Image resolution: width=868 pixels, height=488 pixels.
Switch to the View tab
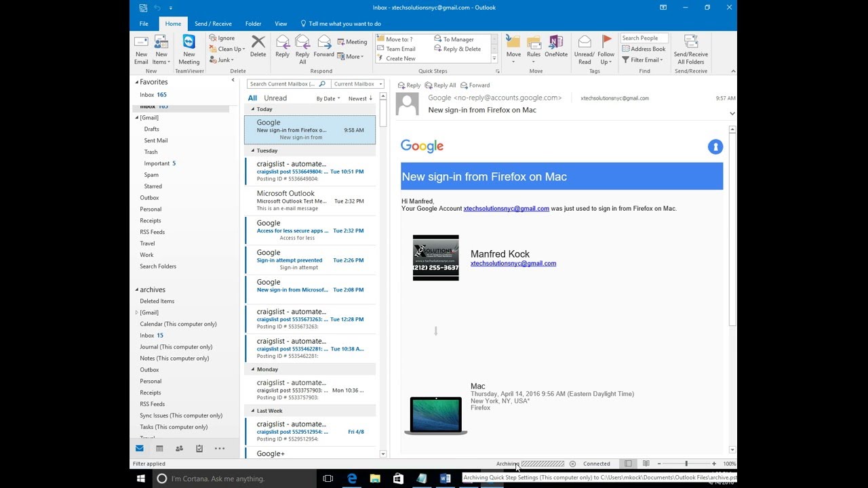pos(281,24)
